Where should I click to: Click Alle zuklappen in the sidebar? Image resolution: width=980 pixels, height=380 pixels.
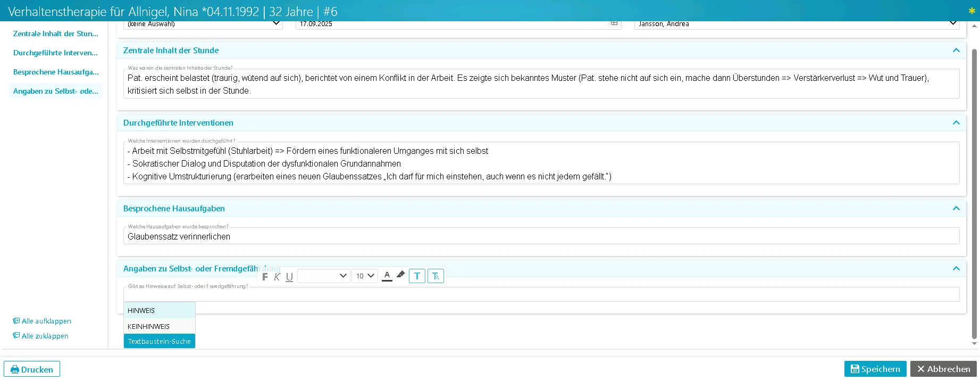coord(45,336)
